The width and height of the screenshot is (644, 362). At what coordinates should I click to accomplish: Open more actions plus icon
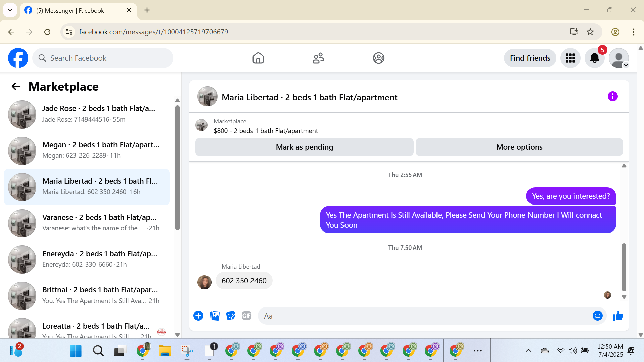tap(198, 316)
